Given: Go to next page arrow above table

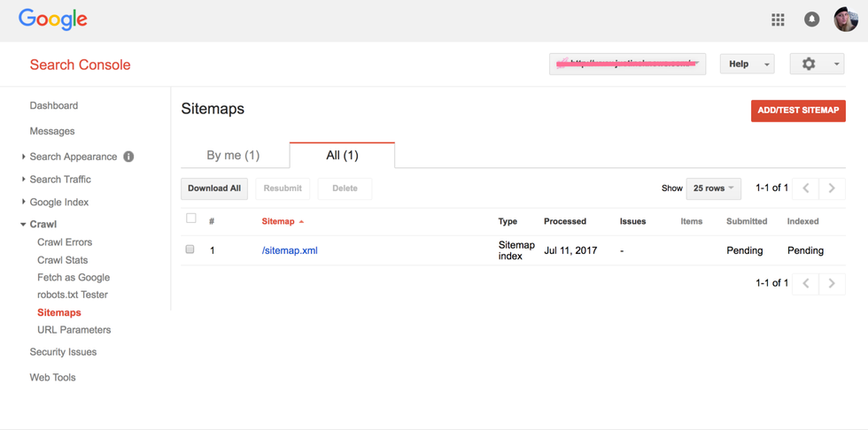Looking at the screenshot, I should pos(832,188).
